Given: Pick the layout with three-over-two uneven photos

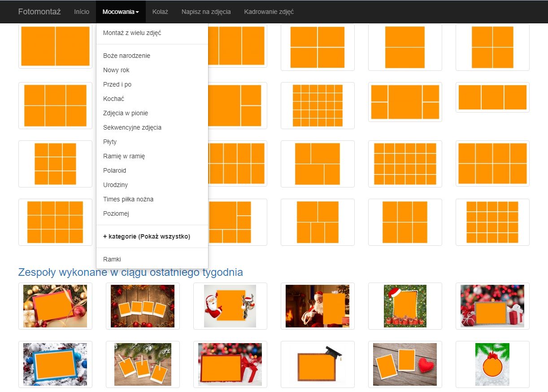Looking at the screenshot, I should [x=317, y=164].
